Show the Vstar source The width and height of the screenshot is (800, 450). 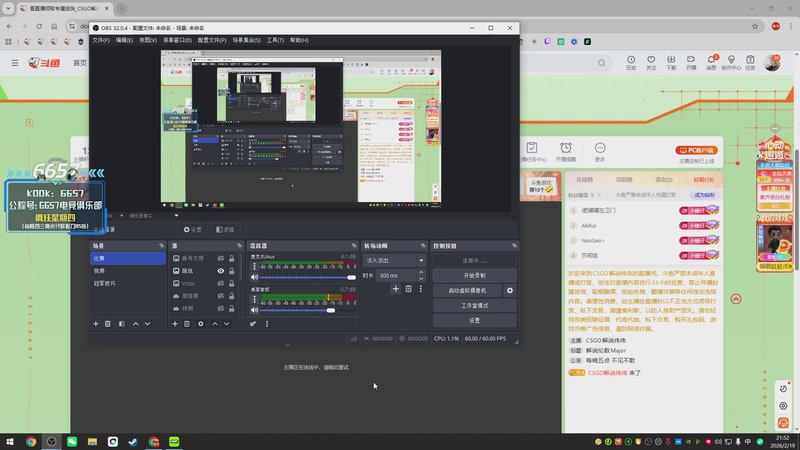(220, 284)
